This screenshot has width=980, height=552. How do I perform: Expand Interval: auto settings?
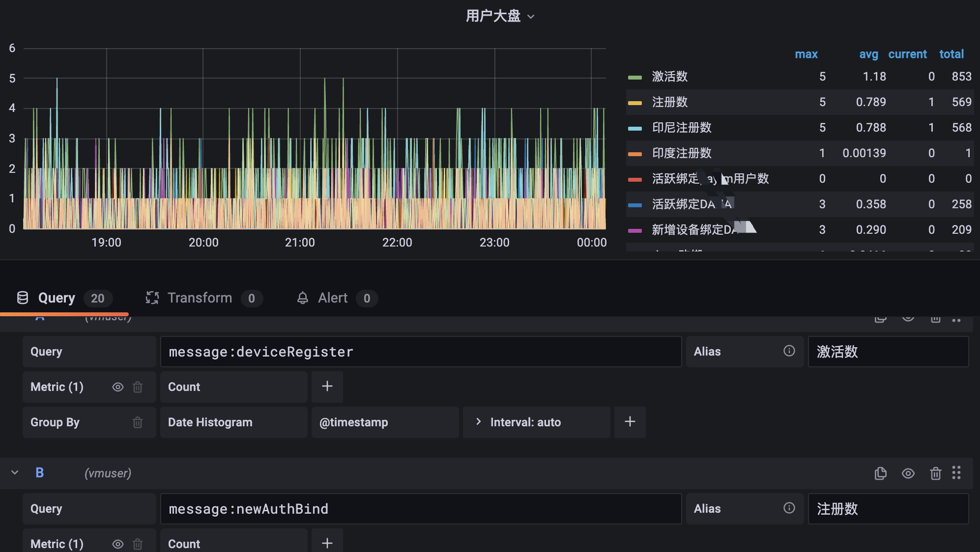coord(537,422)
